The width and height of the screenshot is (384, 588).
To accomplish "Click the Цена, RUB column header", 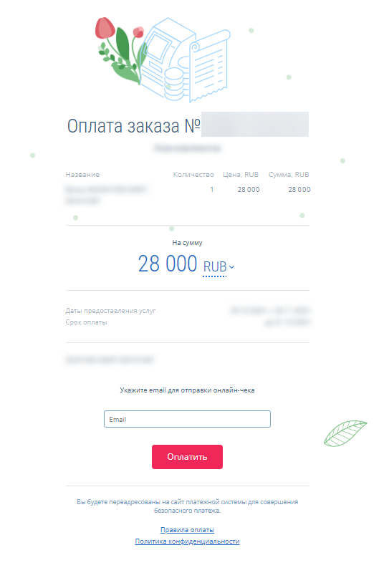I will click(241, 174).
